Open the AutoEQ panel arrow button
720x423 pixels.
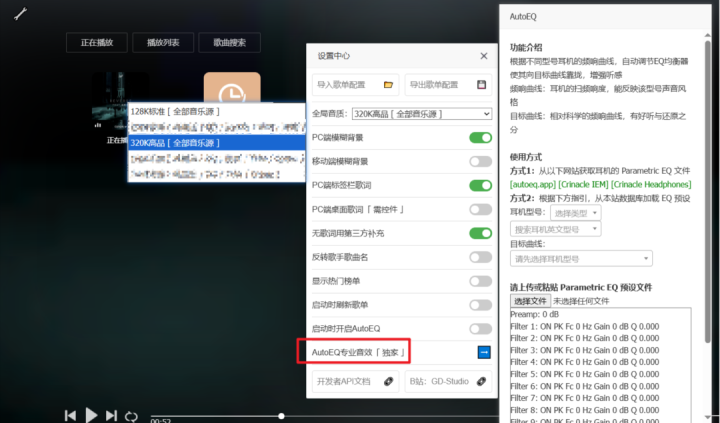(483, 352)
